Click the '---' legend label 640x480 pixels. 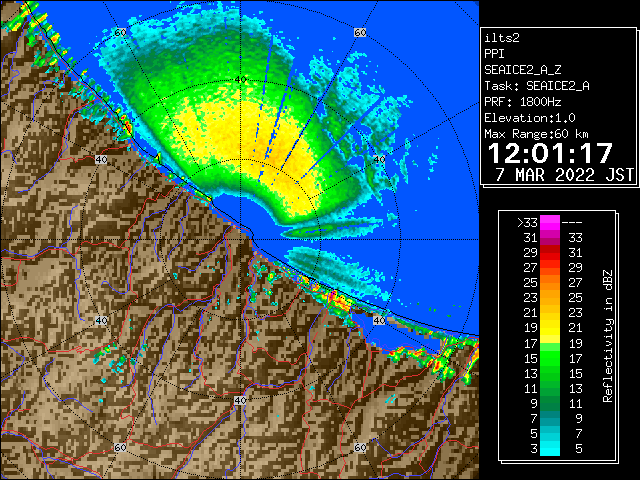[572, 223]
